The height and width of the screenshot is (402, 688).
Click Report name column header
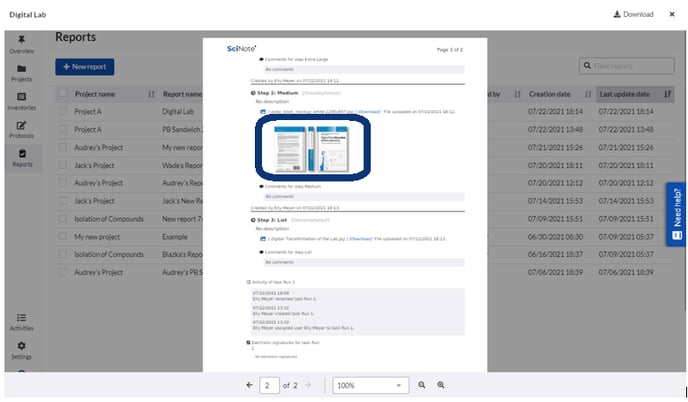coord(182,94)
